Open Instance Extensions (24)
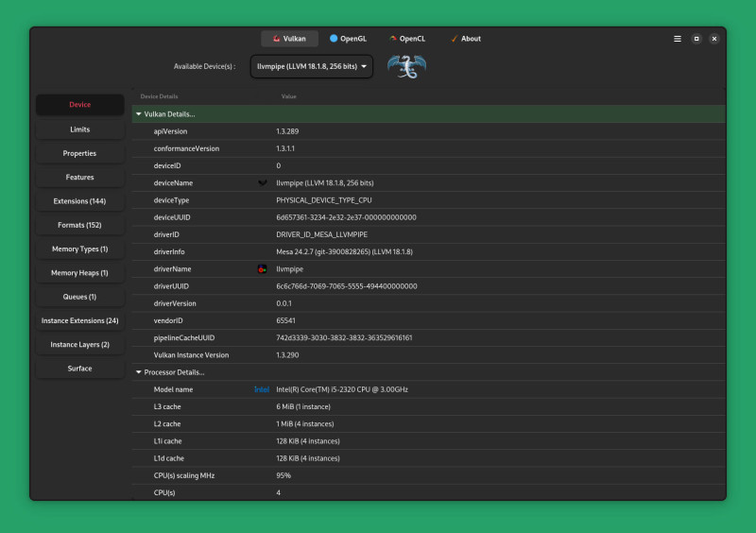 tap(80, 320)
